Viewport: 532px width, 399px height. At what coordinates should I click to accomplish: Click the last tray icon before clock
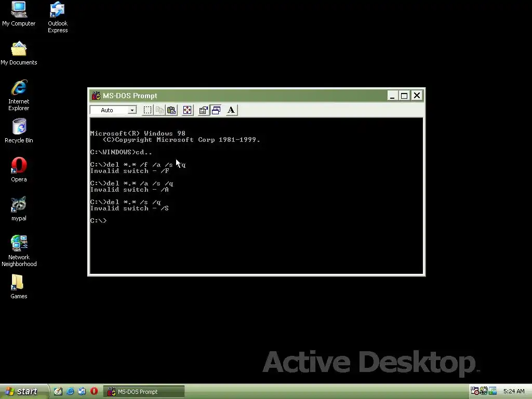coord(493,391)
